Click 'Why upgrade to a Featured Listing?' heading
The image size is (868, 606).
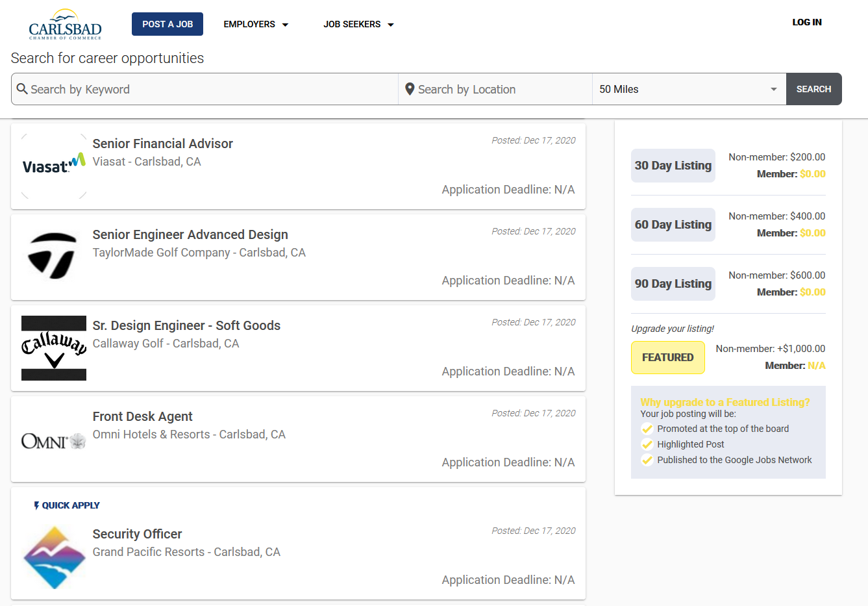(725, 402)
